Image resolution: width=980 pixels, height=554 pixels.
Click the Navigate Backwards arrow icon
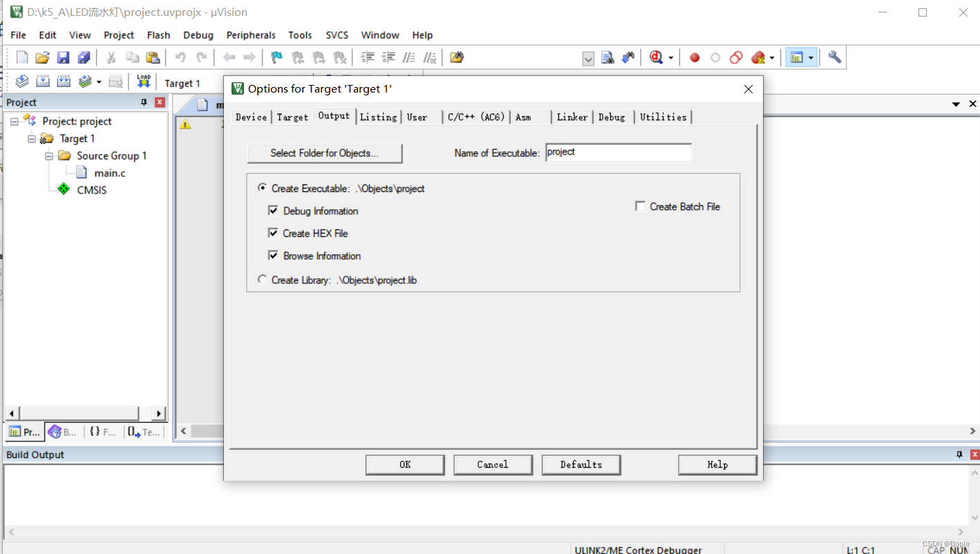(x=229, y=57)
